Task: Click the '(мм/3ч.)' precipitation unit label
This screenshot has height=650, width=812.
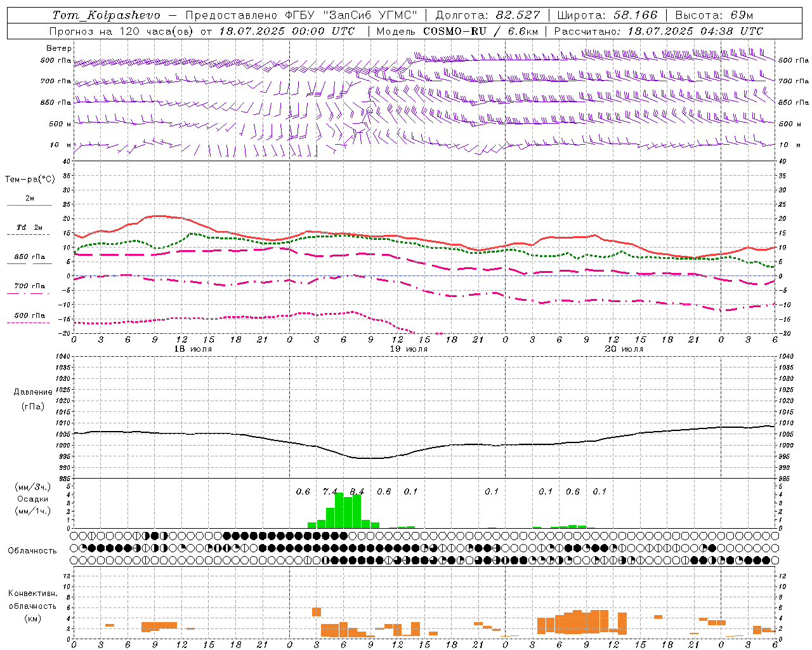Action: click(32, 487)
